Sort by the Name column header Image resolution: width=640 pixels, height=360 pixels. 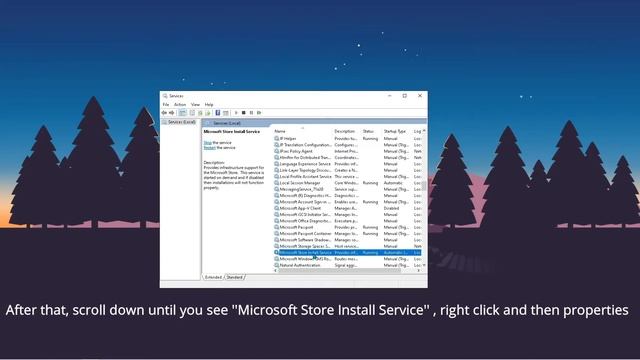point(302,131)
